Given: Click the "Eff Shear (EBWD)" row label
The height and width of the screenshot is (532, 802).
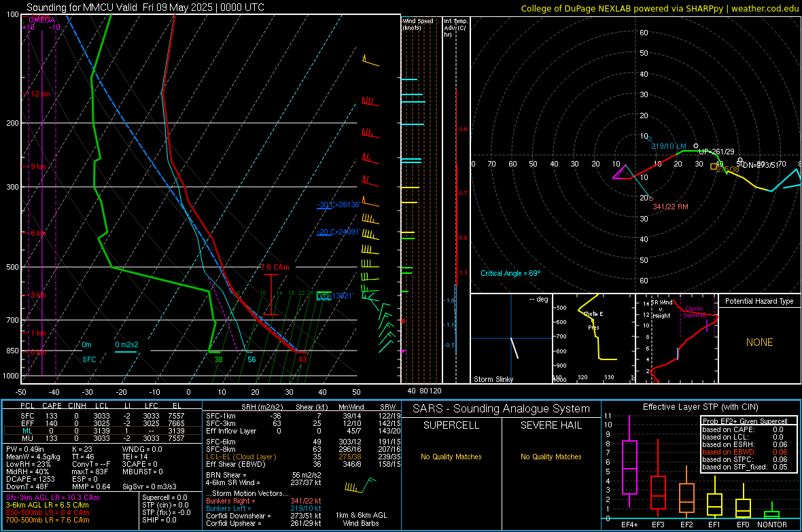Looking at the screenshot, I should (x=236, y=465).
